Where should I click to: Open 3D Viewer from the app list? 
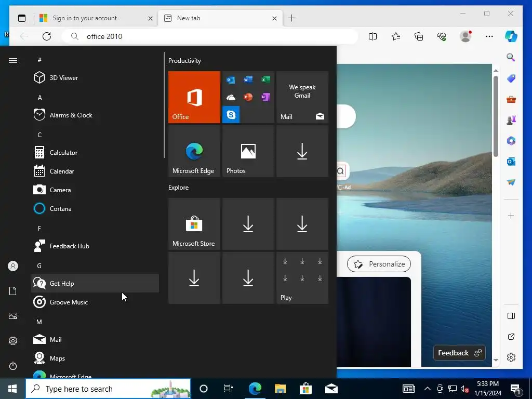pos(95,78)
